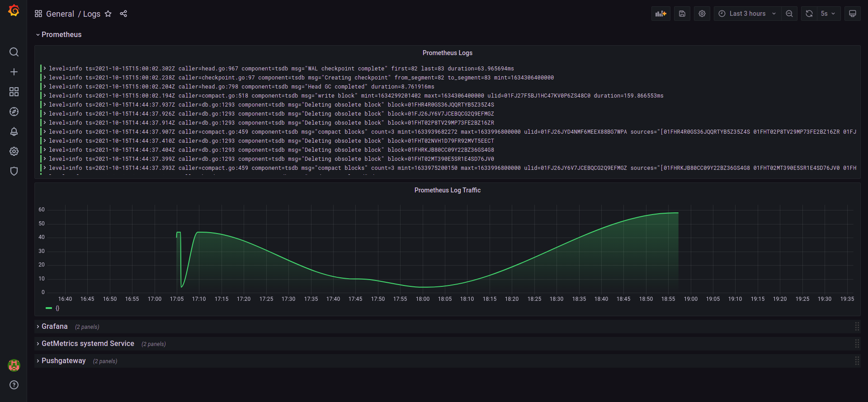Screen dimensions: 868x402
Task: Open the Prometheus Log Traffic panel menu
Action: [448, 190]
